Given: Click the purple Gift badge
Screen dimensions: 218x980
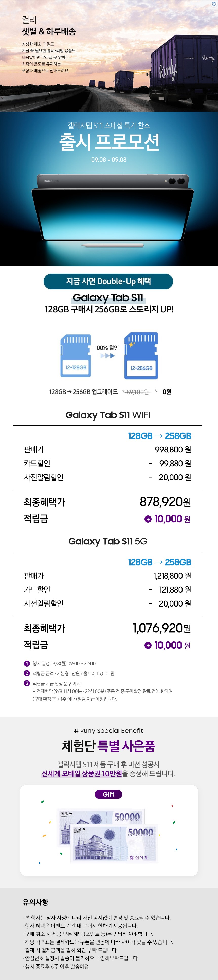Looking at the screenshot, I should point(108,794).
